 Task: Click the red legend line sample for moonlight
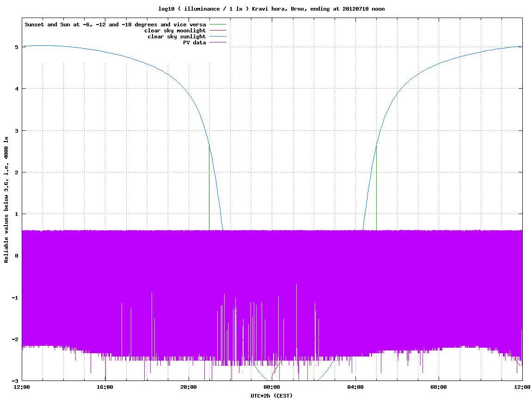point(218,31)
